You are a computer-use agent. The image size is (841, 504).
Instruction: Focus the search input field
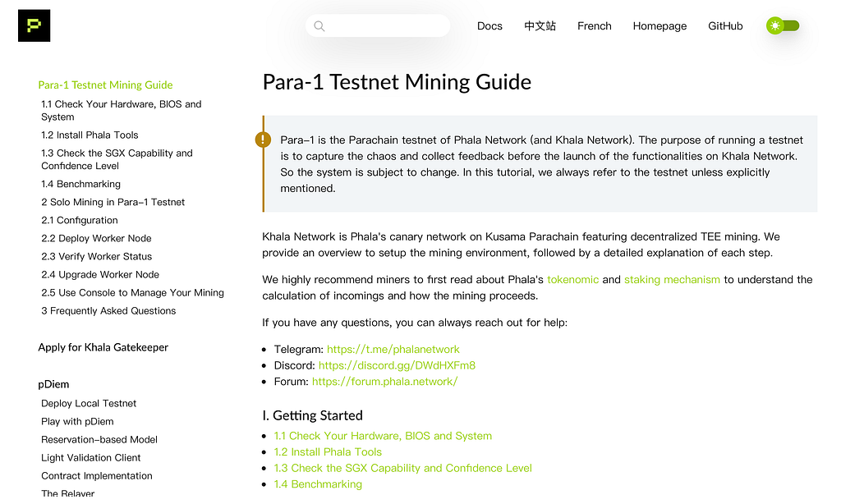pyautogui.click(x=378, y=25)
